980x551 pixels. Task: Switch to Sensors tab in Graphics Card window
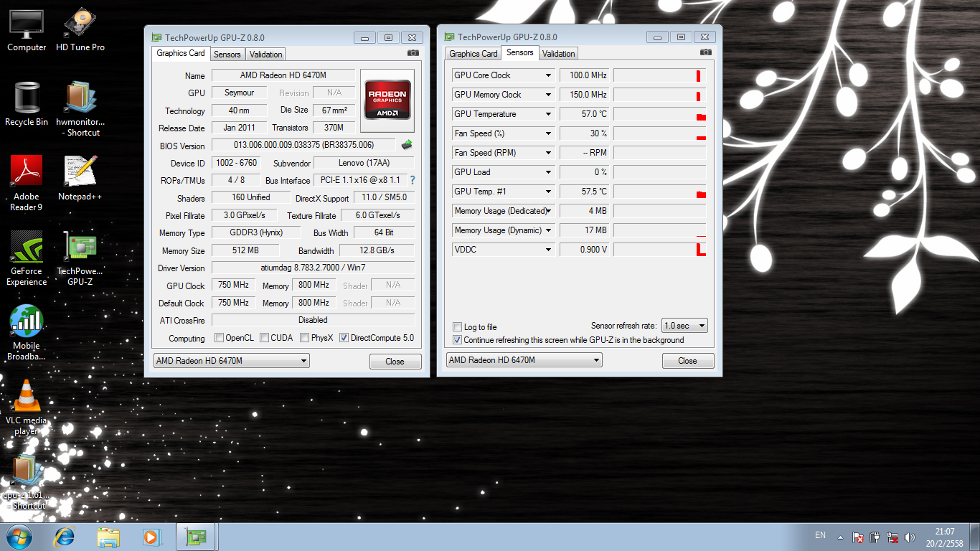(x=227, y=54)
